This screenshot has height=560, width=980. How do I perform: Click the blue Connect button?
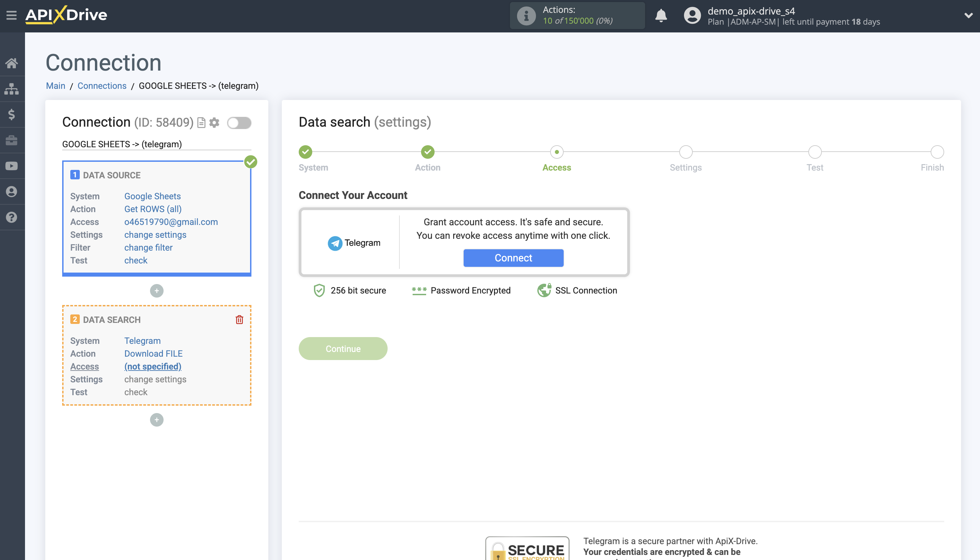point(513,258)
